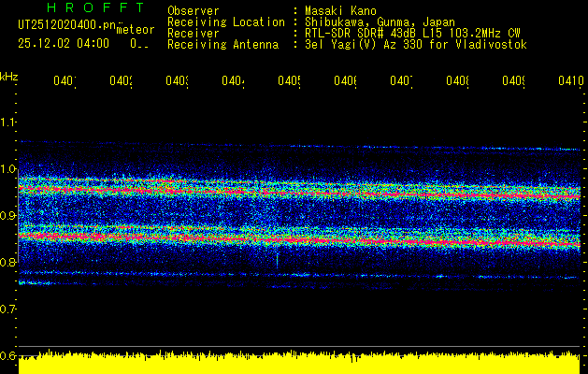Click the upper red signal band near 0.95 kHz
This screenshot has width=588, height=374.
click(x=299, y=193)
